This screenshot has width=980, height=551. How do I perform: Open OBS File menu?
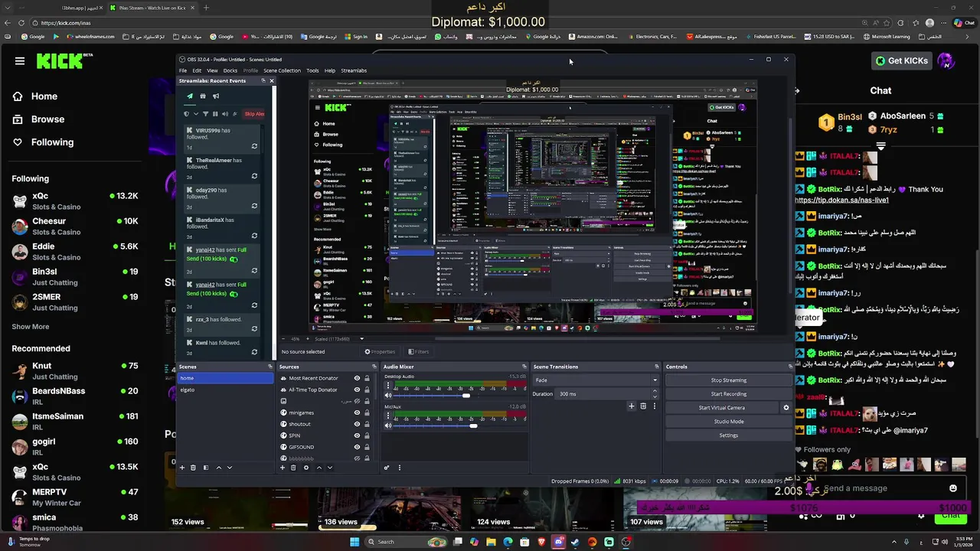point(183,70)
